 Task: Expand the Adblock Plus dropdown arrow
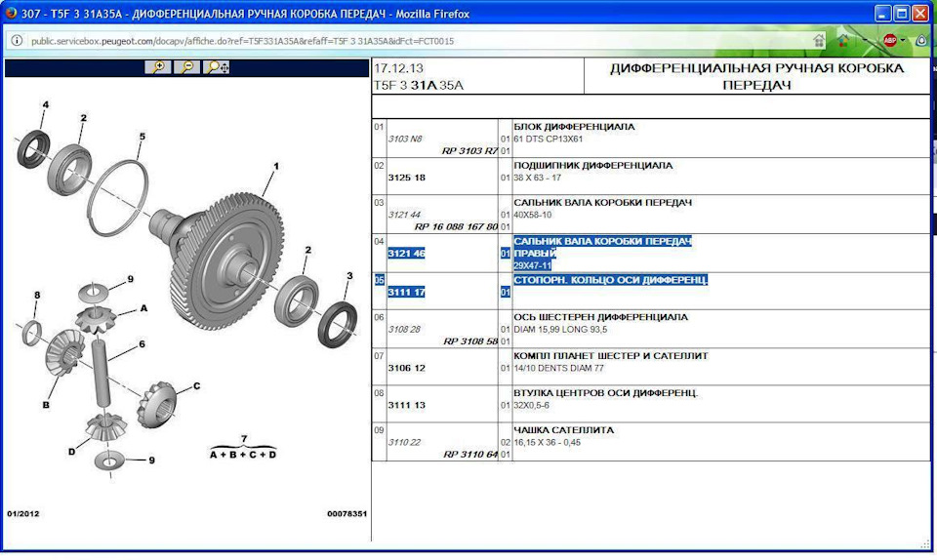click(x=902, y=41)
